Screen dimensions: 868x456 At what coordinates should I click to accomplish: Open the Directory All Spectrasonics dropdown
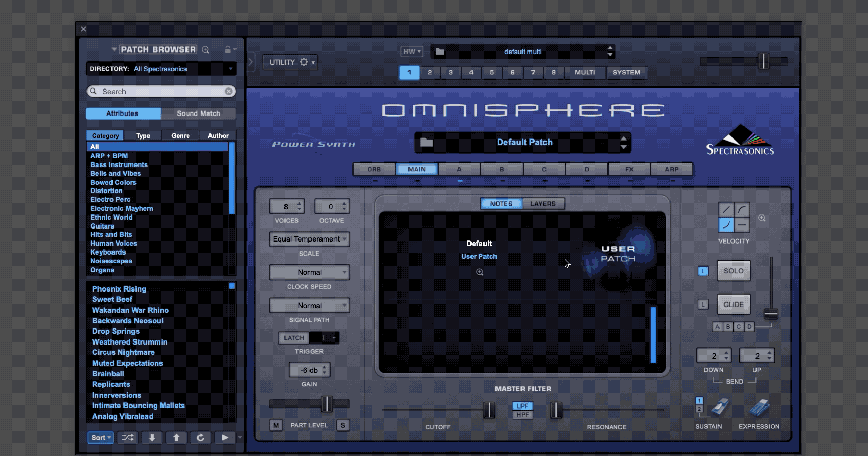pyautogui.click(x=162, y=69)
